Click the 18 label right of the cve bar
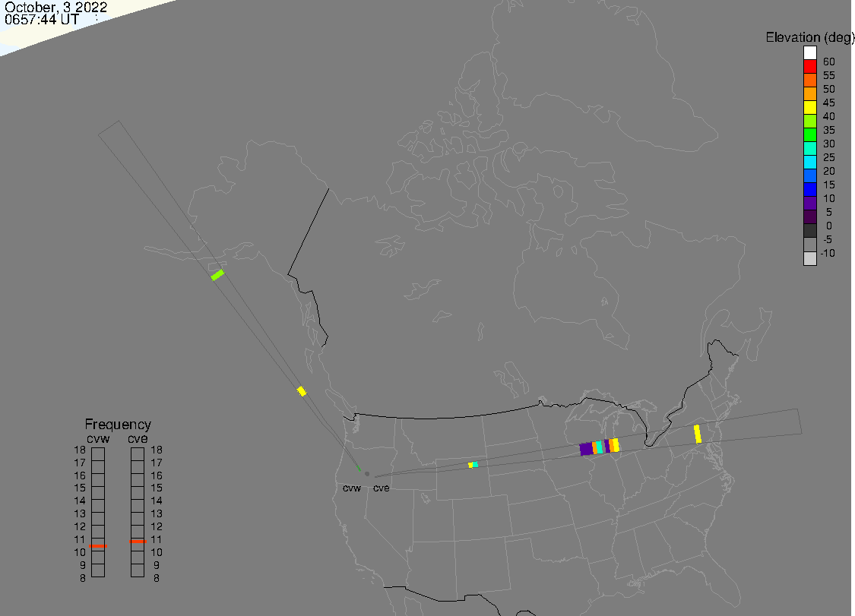855x616 pixels. coord(157,450)
